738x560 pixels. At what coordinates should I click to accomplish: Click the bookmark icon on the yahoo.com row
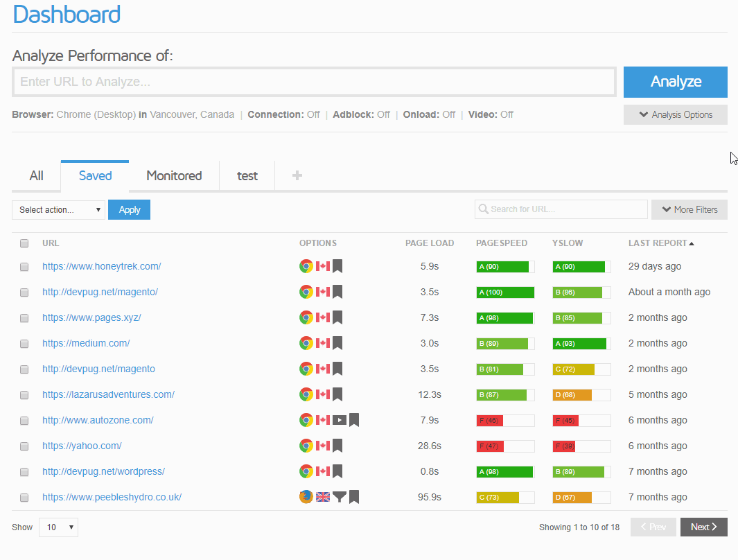pyautogui.click(x=337, y=446)
